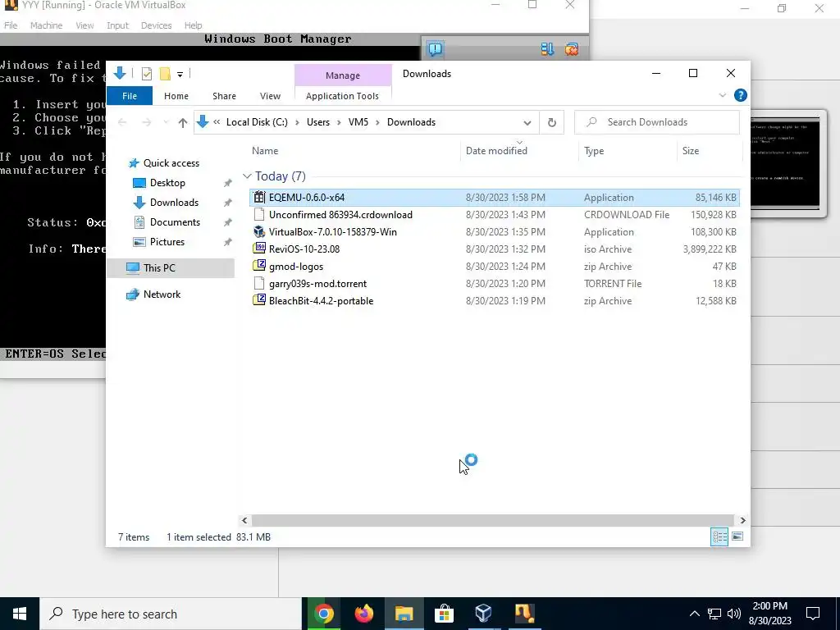Click the horizontal scrollbar track in file list

pyautogui.click(x=492, y=520)
